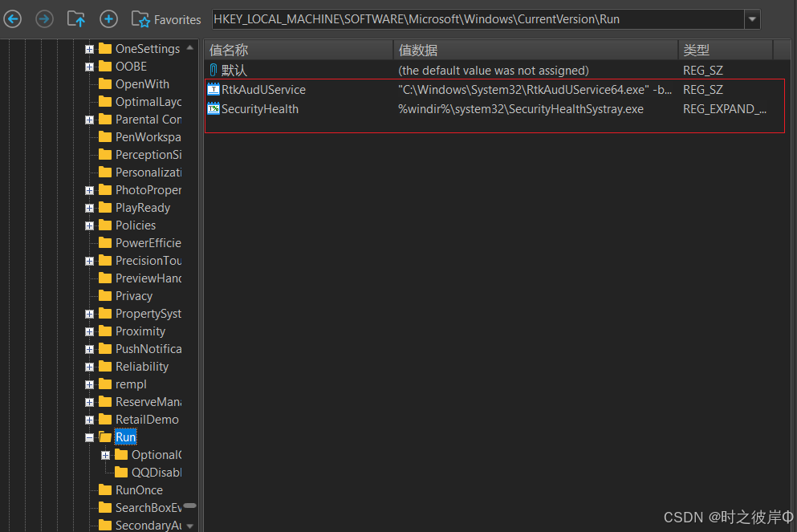The height and width of the screenshot is (532, 797).
Task: Expand the Optional subkey under Run
Action: point(105,455)
